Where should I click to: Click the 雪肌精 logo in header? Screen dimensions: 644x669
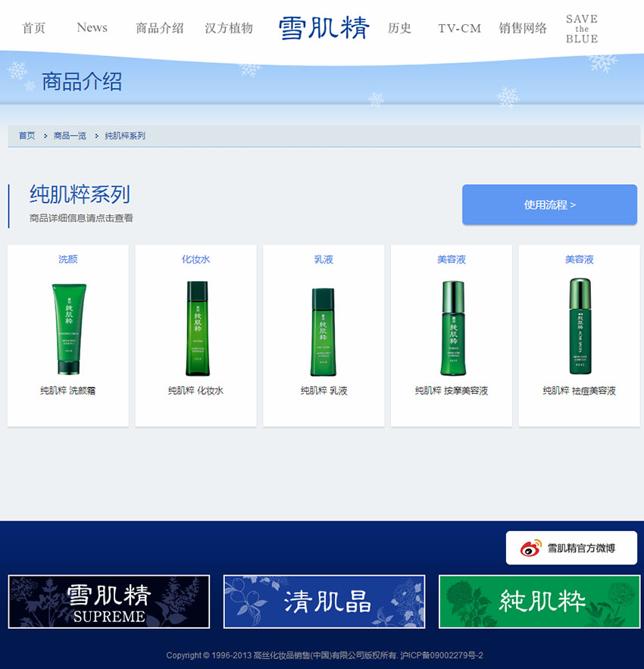(x=324, y=28)
